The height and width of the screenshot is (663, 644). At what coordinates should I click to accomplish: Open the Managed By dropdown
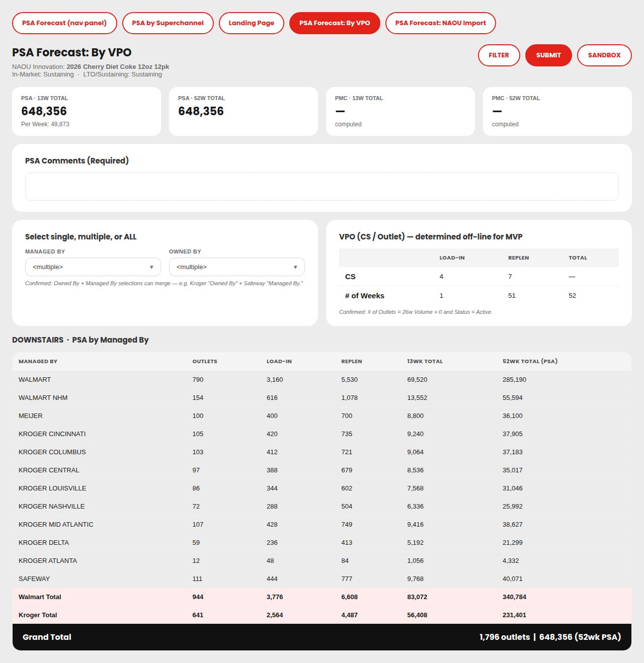(93, 267)
